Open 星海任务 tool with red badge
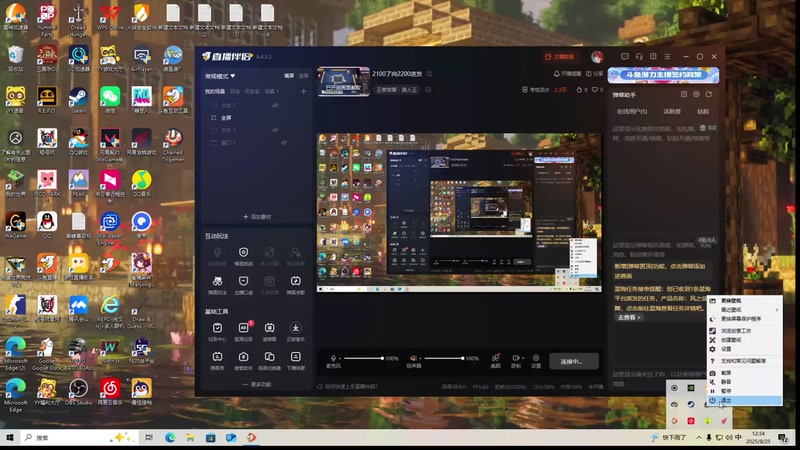Screen dimensions: 800x450 243,331
